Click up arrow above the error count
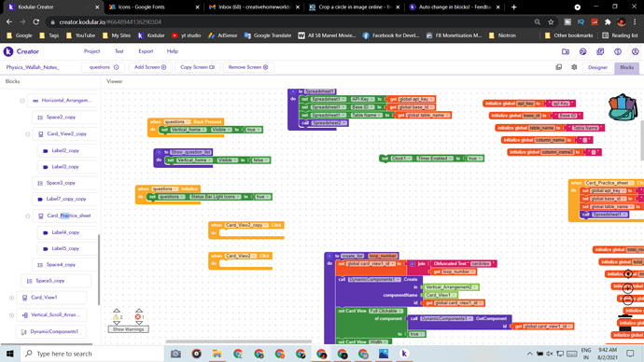This screenshot has height=362, width=644. 139,311
